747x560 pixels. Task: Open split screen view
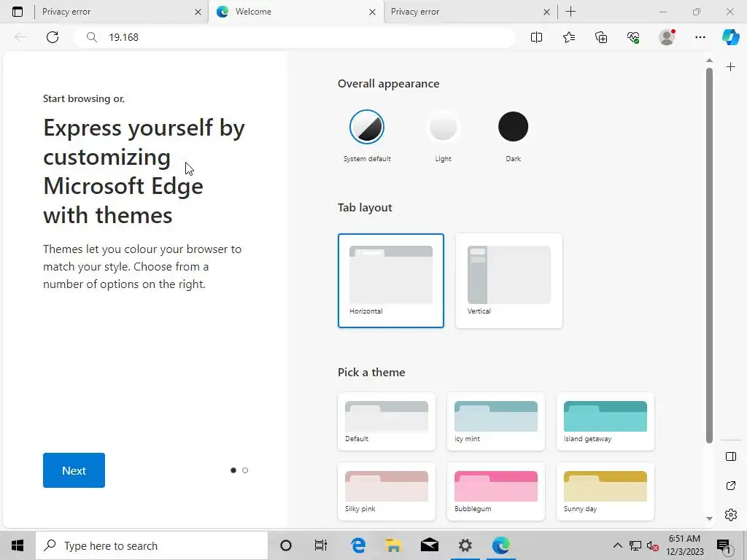(x=536, y=37)
